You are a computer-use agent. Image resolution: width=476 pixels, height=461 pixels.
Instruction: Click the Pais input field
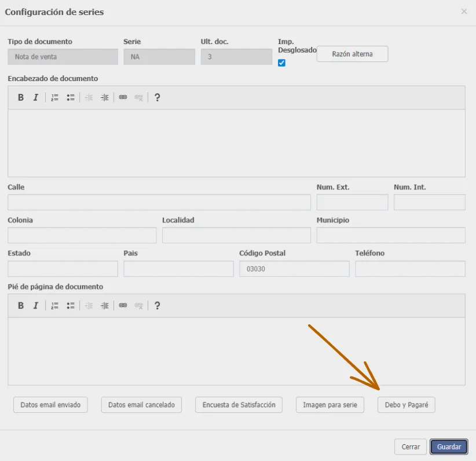click(178, 269)
